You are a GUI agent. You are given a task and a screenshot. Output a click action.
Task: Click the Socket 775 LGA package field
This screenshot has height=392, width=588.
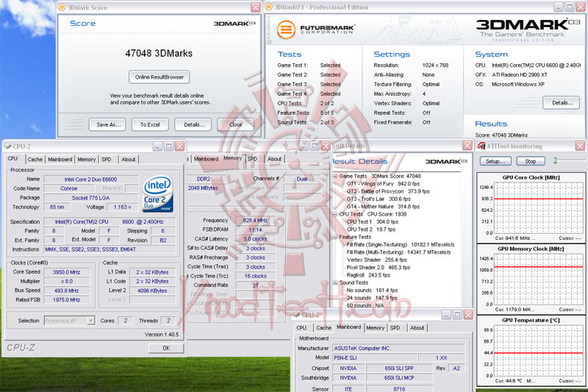point(90,198)
